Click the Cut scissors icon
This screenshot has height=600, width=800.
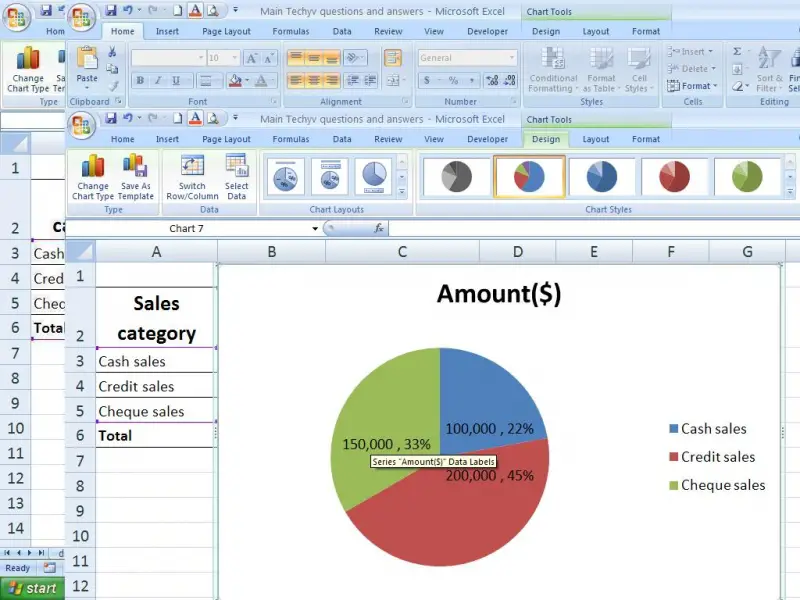pyautogui.click(x=112, y=52)
